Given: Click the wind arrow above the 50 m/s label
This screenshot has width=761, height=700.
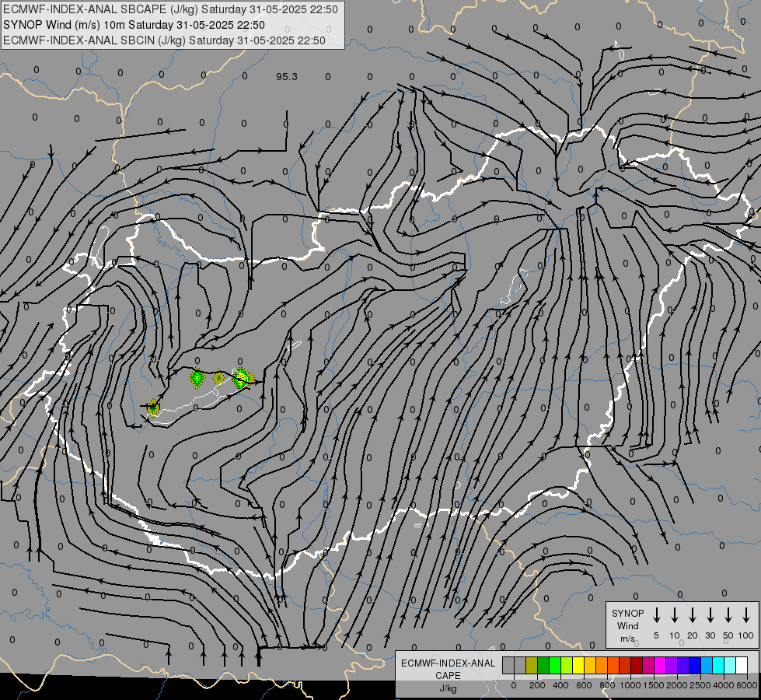Looking at the screenshot, I should coord(728,614).
